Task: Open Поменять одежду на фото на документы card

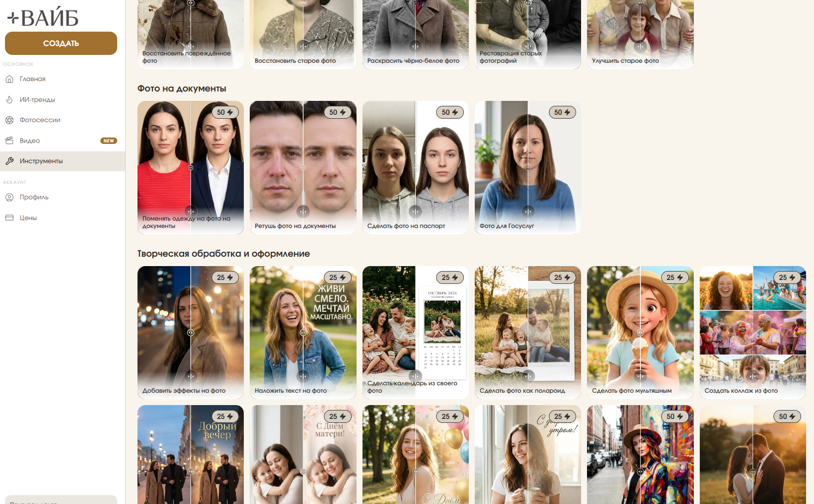Action: coord(190,168)
